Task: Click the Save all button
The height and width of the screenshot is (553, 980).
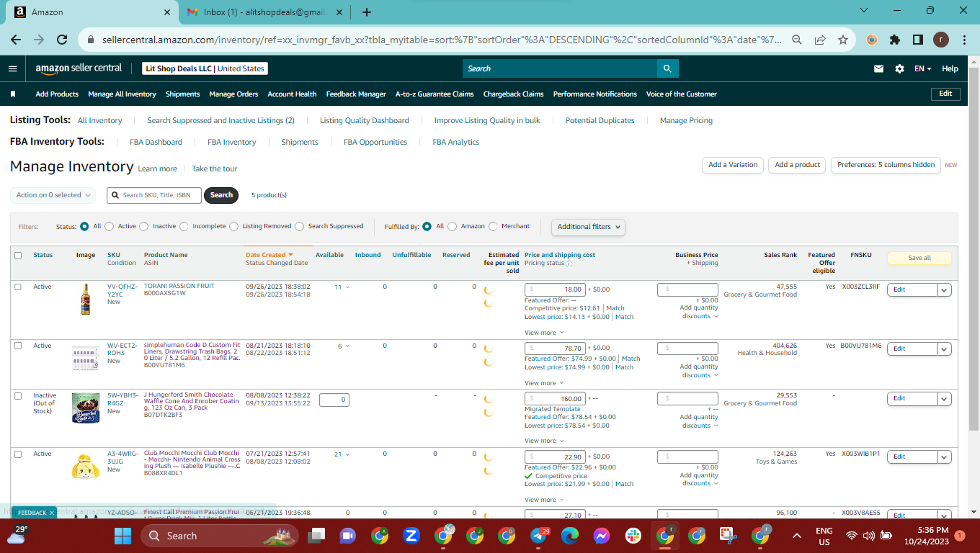Action: (919, 258)
